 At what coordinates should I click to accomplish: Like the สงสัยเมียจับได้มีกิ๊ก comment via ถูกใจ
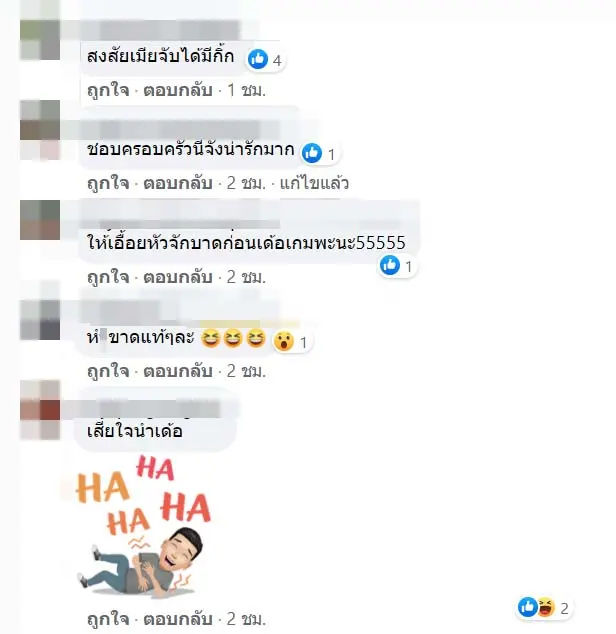click(108, 90)
